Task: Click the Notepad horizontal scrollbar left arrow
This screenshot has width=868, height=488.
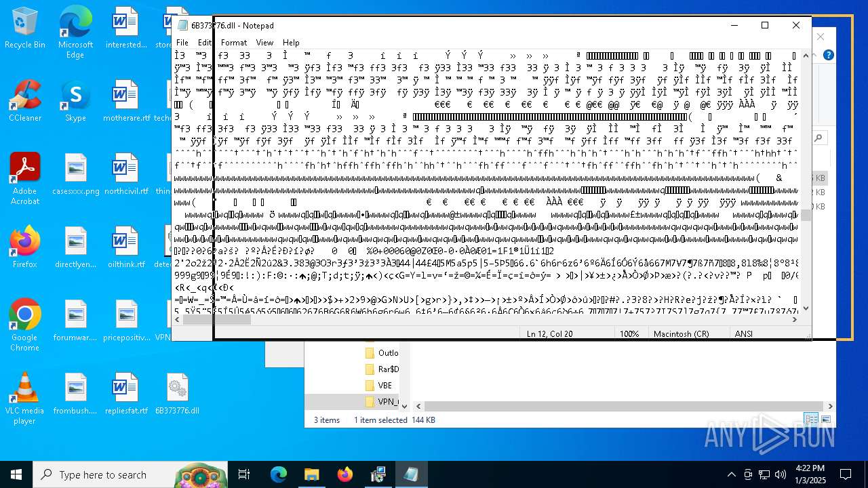Action: click(x=178, y=320)
